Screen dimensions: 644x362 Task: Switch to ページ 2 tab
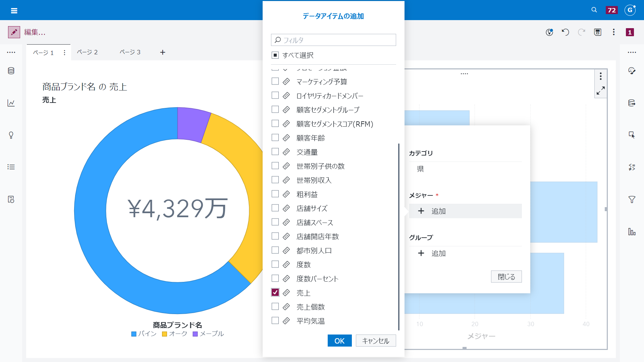[x=87, y=52]
